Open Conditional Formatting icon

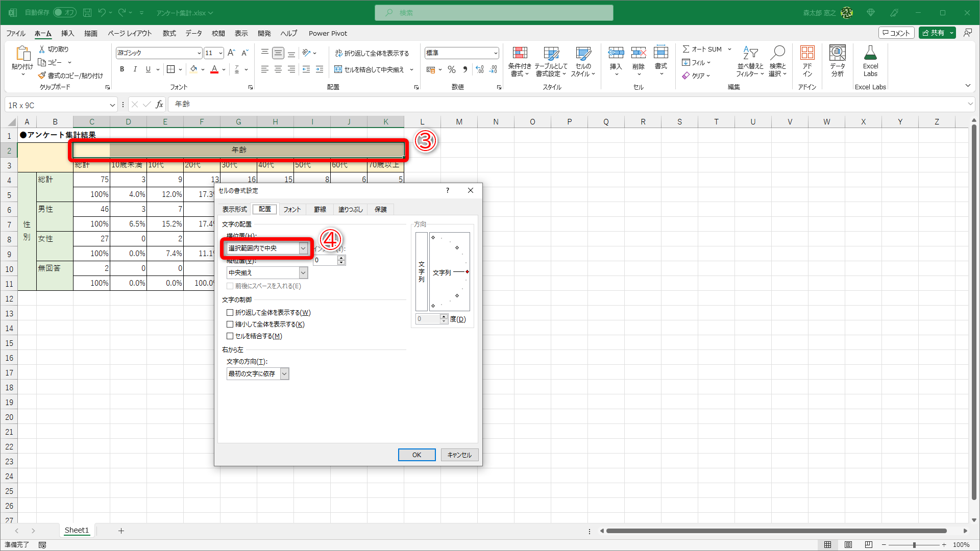pyautogui.click(x=520, y=53)
